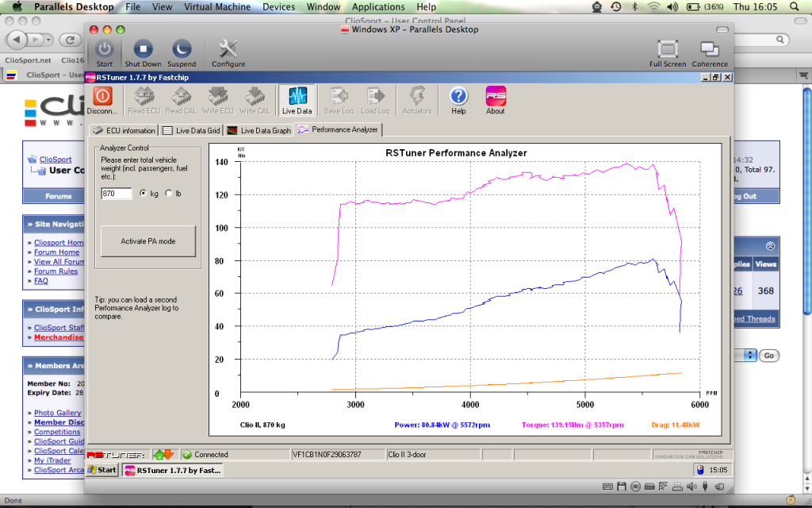Click the Disconnect icon in RSTuner toolbar
The image size is (812, 508).
103,97
